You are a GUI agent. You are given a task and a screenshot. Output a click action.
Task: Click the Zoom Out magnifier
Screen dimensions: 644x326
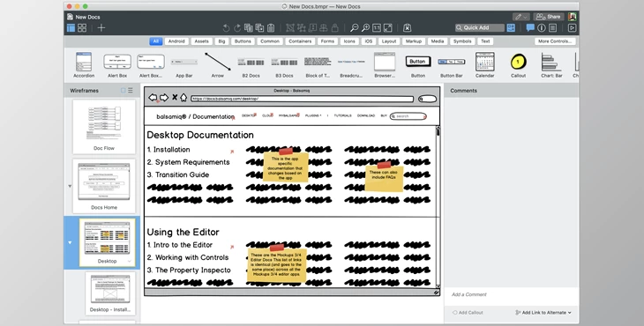354,28
